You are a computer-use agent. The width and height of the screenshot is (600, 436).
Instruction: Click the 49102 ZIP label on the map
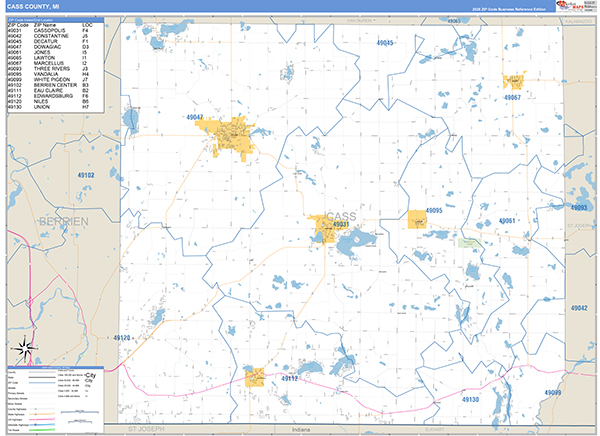pyautogui.click(x=86, y=175)
